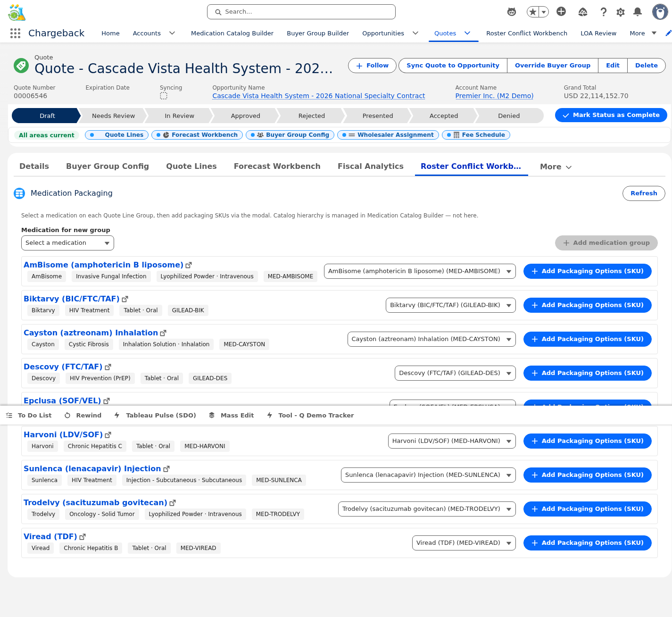Open Tool - Q Demo Tracker utility
The image size is (672, 617).
tap(310, 416)
